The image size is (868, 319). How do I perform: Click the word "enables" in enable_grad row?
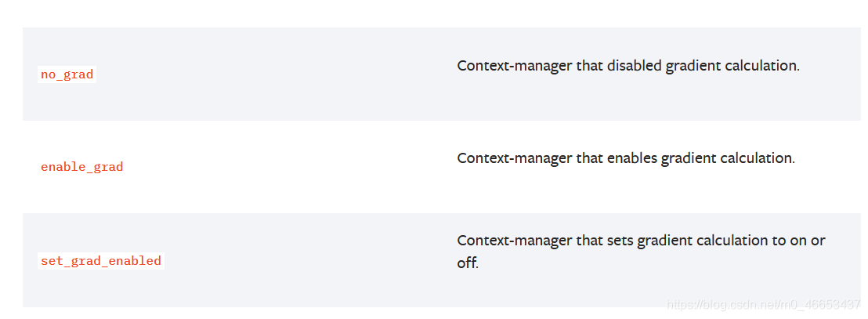pos(631,158)
